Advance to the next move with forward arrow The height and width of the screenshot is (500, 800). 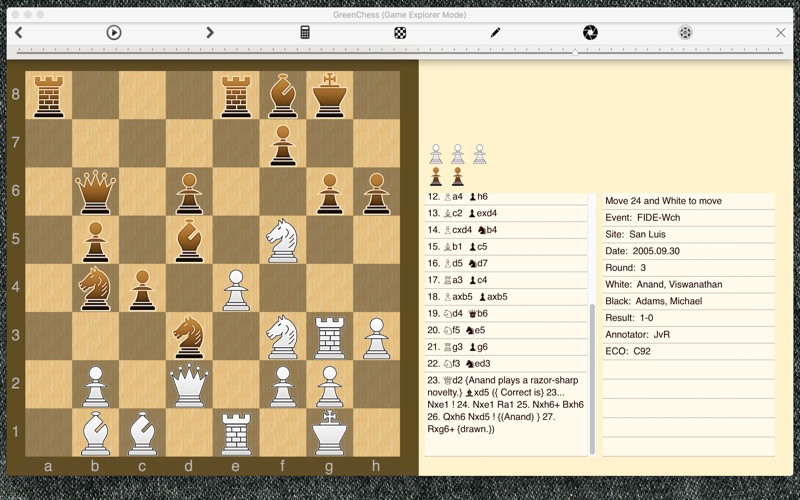pyautogui.click(x=210, y=33)
